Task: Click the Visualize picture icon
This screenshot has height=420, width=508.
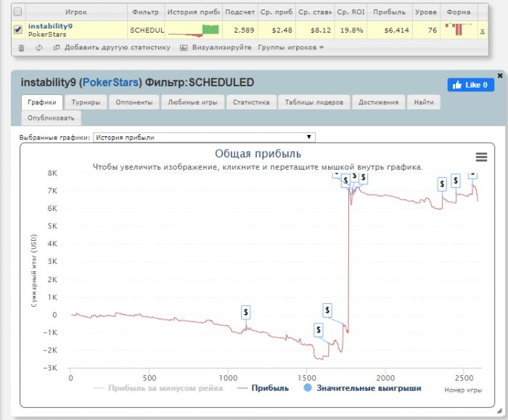Action: 184,48
